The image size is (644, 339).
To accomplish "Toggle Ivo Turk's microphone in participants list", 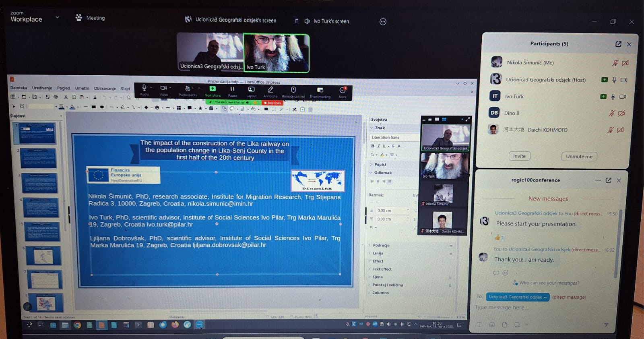I will 613,97.
